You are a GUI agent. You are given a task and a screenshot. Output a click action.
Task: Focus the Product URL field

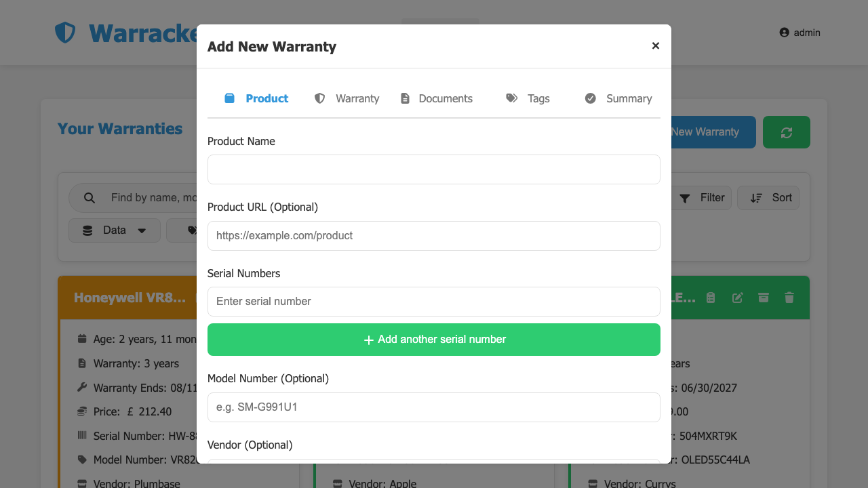[434, 236]
